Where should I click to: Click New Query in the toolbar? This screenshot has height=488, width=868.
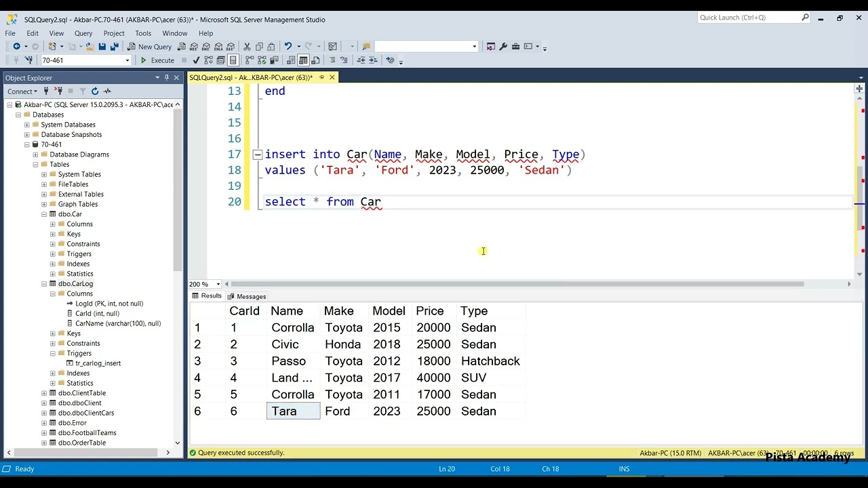click(149, 47)
